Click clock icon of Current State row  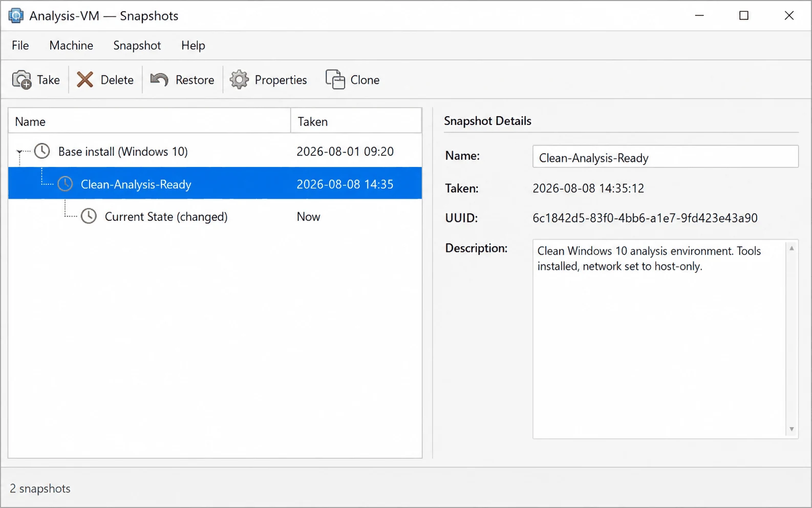[89, 216]
